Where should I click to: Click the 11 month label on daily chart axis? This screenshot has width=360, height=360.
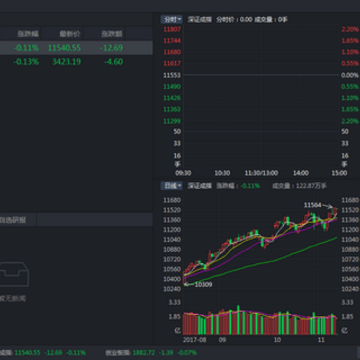coord(321,340)
